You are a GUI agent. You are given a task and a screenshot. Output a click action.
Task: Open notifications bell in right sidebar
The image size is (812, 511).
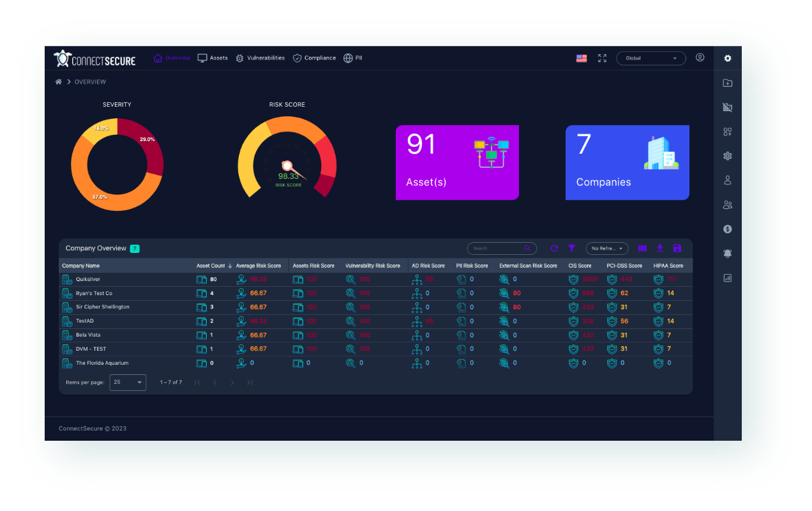tap(727, 254)
